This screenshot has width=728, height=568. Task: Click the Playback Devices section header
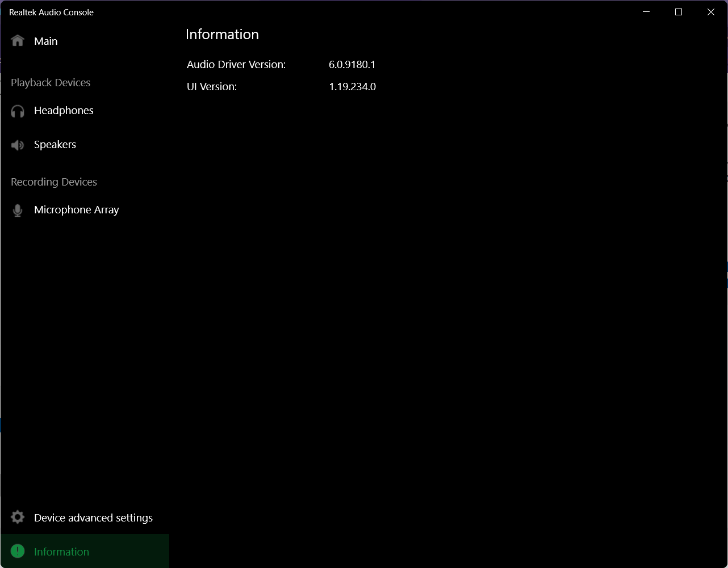[51, 83]
